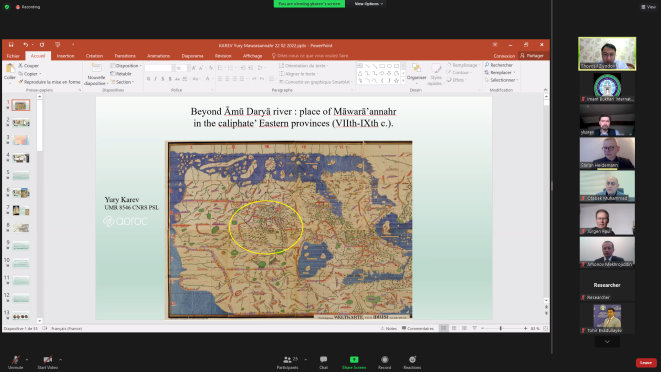Open audio options arrow next to Unmute
The height and width of the screenshot is (372, 661).
[27, 359]
